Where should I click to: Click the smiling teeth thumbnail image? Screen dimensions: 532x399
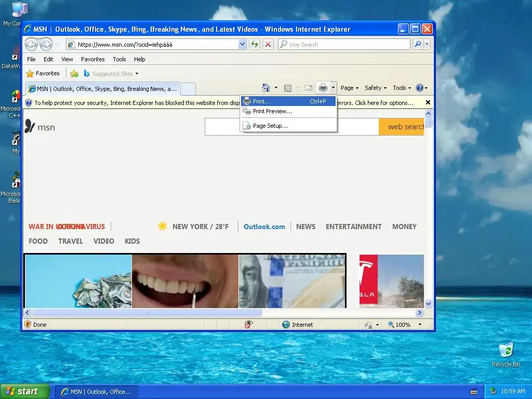pos(185,281)
